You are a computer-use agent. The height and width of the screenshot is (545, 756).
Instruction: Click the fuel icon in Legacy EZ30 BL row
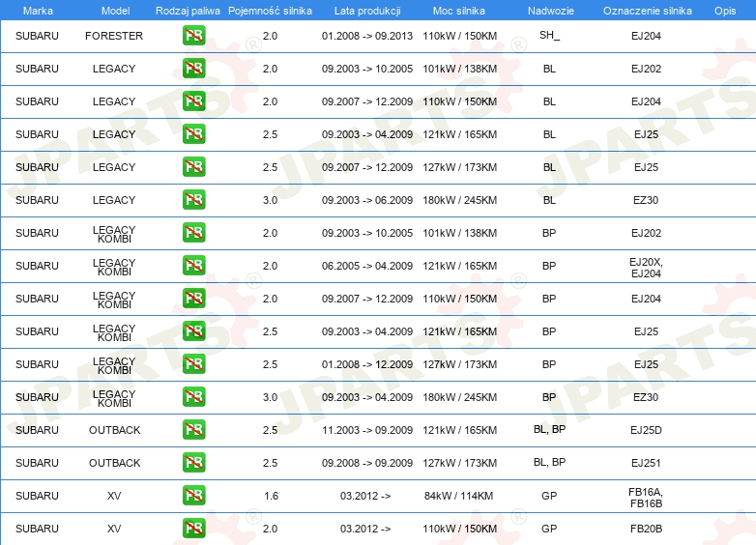pos(193,199)
